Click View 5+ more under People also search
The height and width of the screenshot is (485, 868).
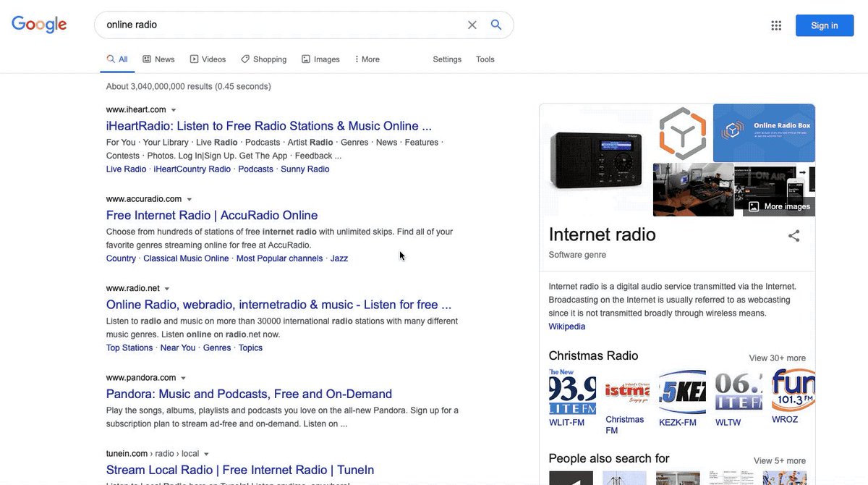[780, 461]
